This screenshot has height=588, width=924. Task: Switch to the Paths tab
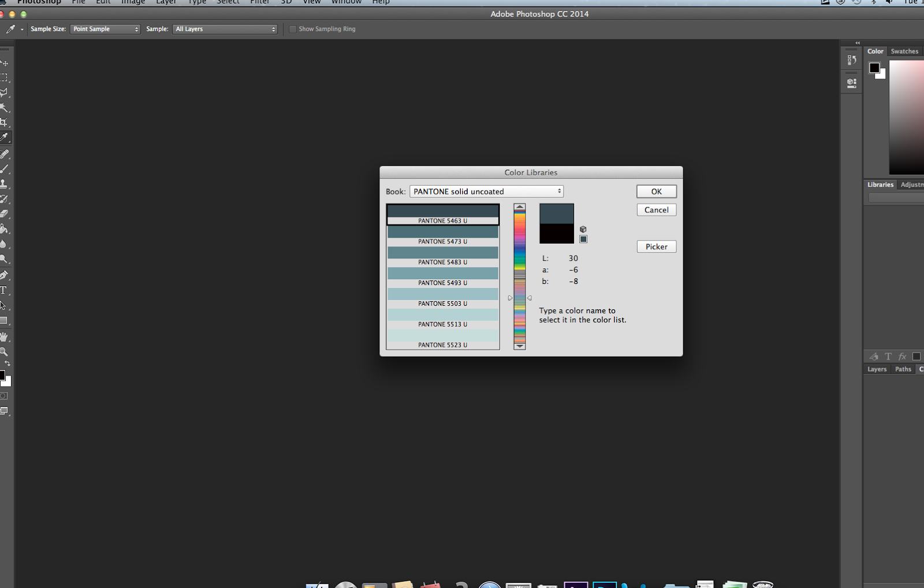903,369
